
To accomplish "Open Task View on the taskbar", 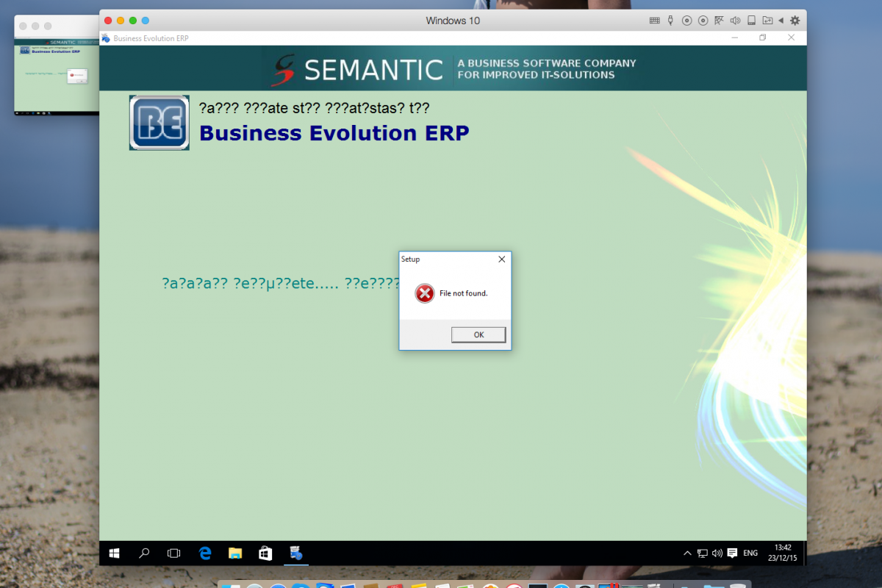I will coord(174,553).
